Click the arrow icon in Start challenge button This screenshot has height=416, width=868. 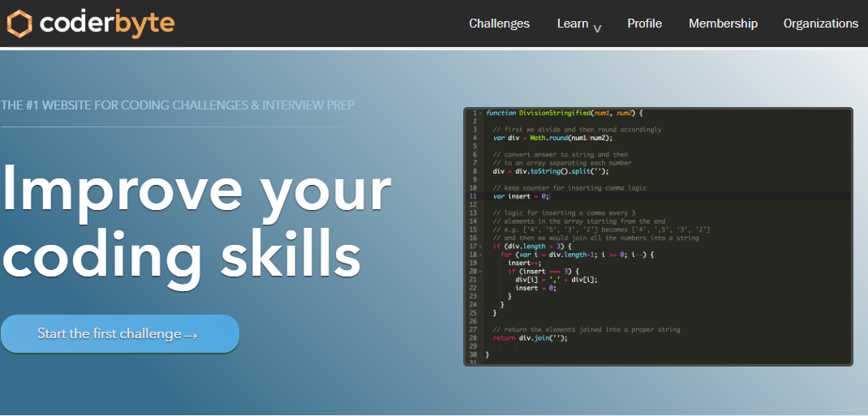(191, 335)
